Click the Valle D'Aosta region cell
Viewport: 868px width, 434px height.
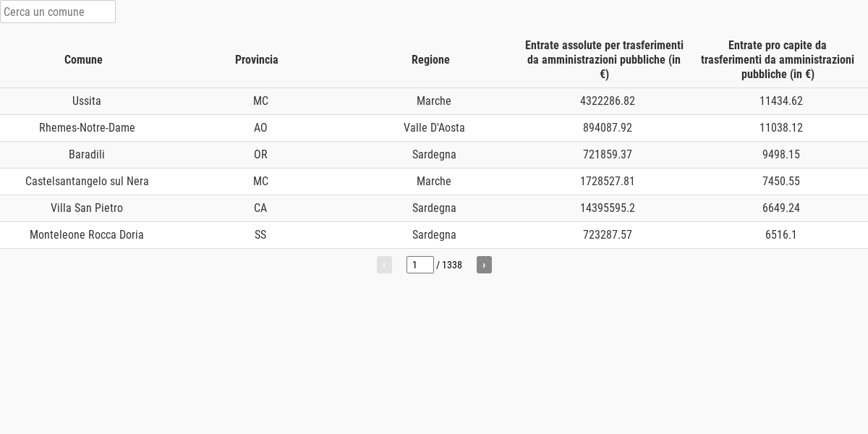coord(434,128)
